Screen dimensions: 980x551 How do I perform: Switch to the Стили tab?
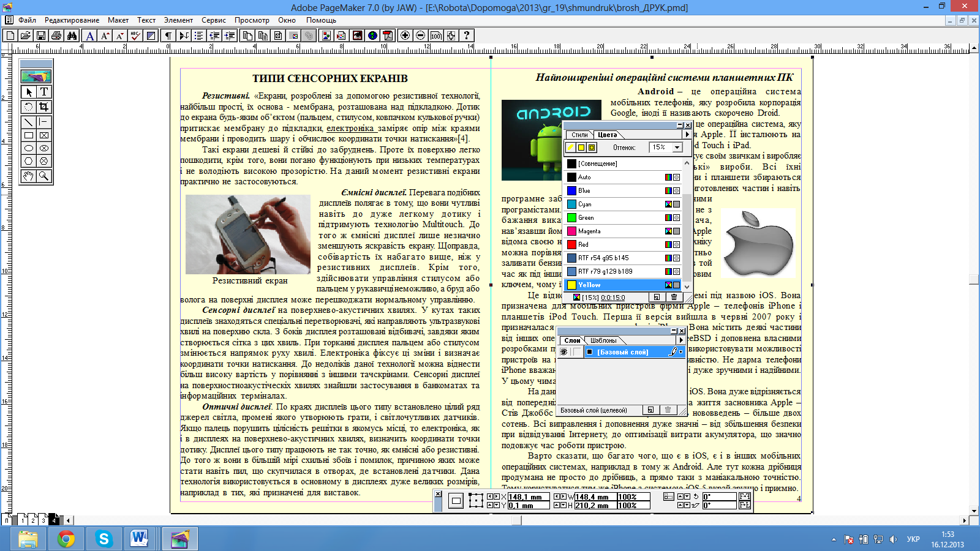pos(579,135)
